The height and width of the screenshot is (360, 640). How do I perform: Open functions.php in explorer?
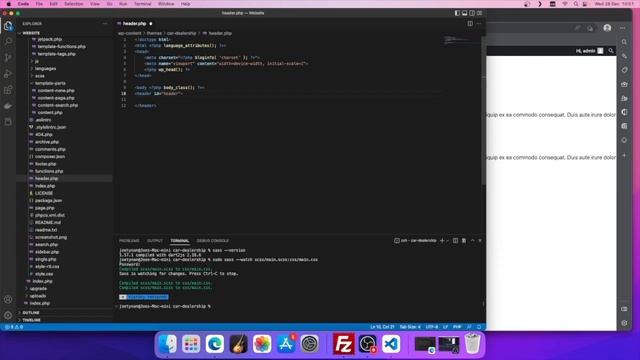[x=49, y=171]
